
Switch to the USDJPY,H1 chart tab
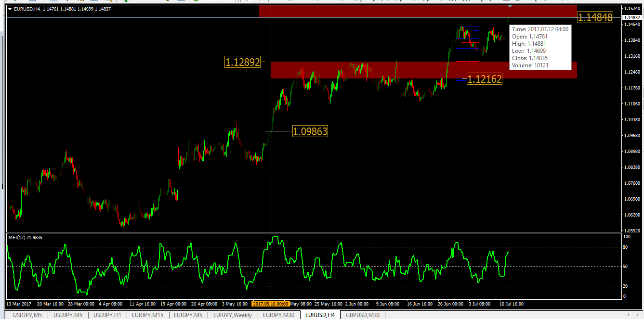(x=108, y=315)
